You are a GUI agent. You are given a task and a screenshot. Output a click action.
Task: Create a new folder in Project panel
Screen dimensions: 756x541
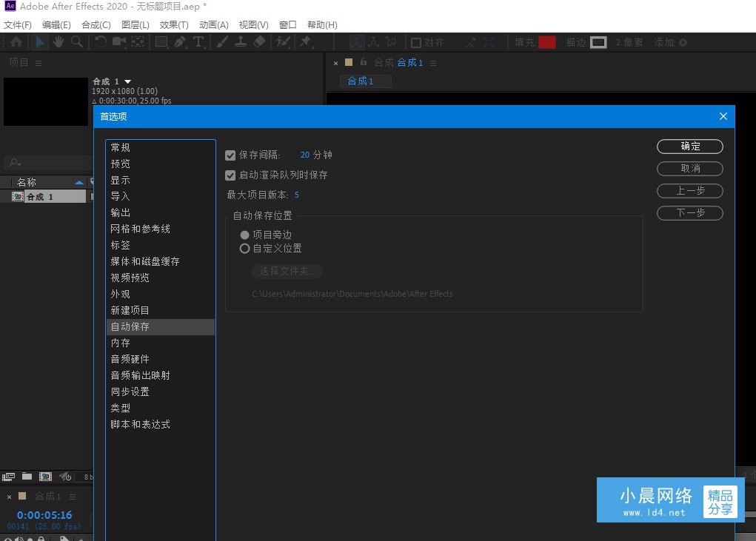[27, 477]
